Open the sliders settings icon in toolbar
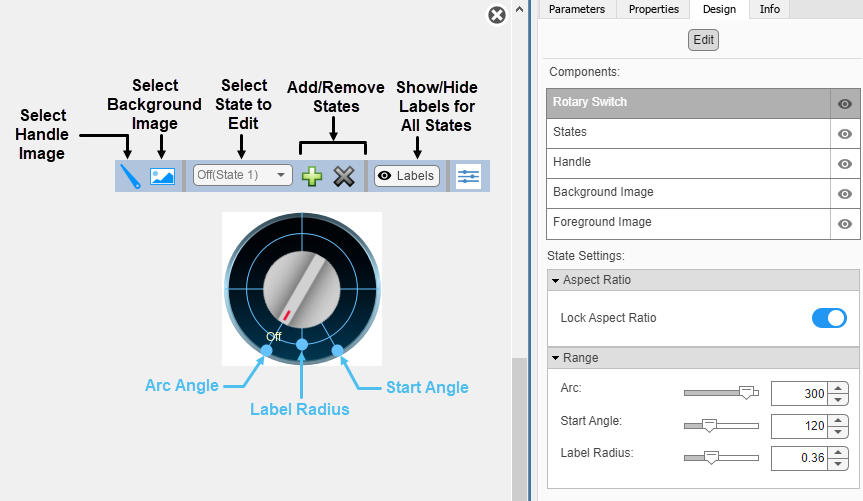The width and height of the screenshot is (863, 501). pos(468,176)
